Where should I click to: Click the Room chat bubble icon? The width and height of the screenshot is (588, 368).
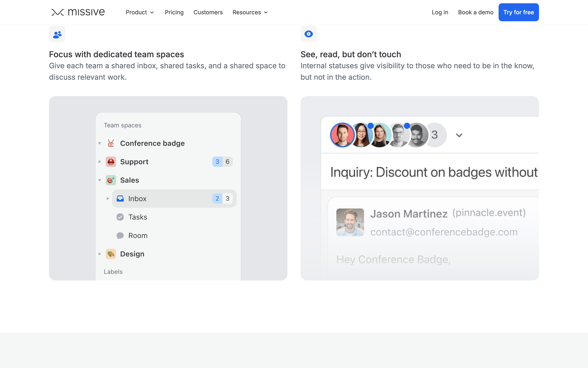120,236
